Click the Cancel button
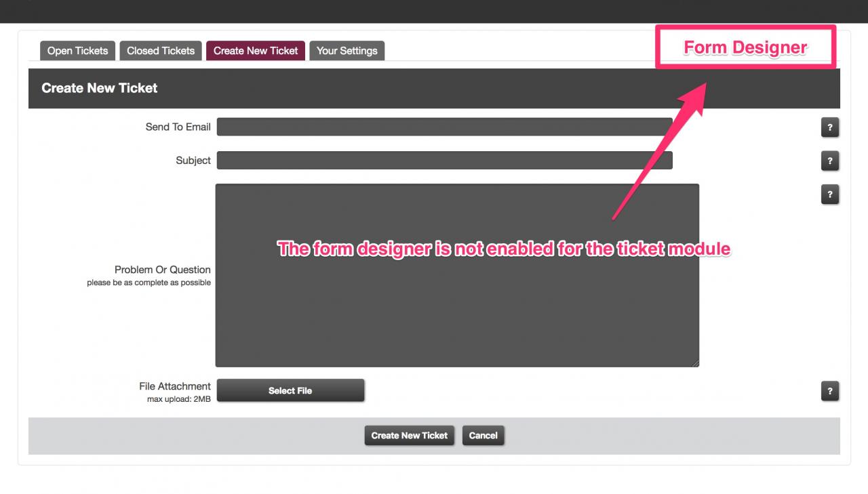Screen dimensions: 868x494 point(484,436)
